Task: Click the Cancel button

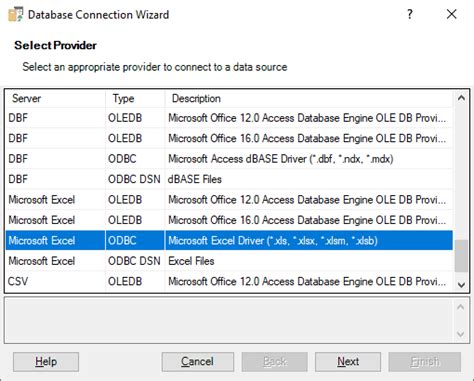Action: point(198,362)
